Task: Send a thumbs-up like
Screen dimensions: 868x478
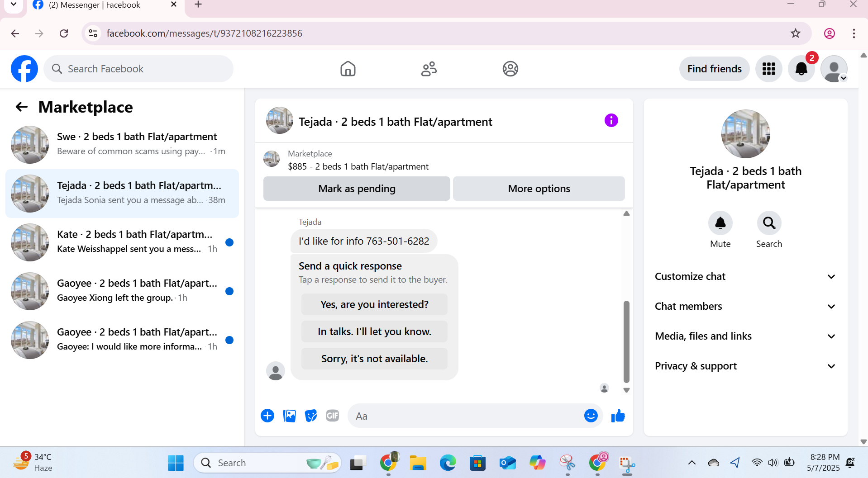Action: pyautogui.click(x=618, y=416)
